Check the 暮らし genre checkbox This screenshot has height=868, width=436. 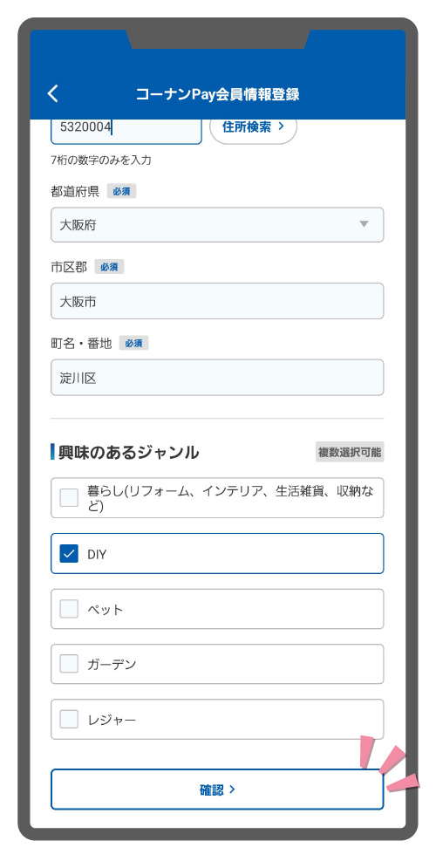coord(69,497)
